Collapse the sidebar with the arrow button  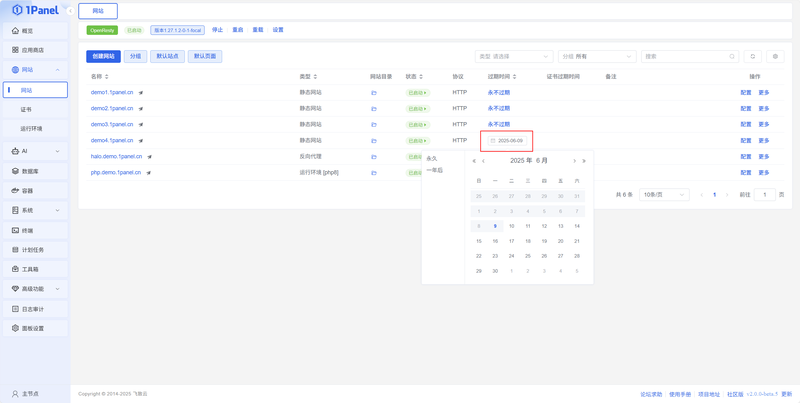(x=70, y=11)
